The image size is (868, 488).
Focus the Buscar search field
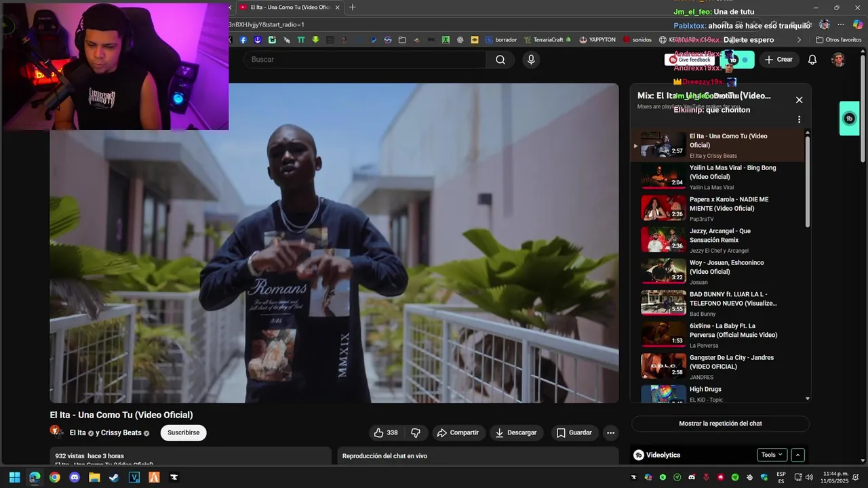click(366, 60)
